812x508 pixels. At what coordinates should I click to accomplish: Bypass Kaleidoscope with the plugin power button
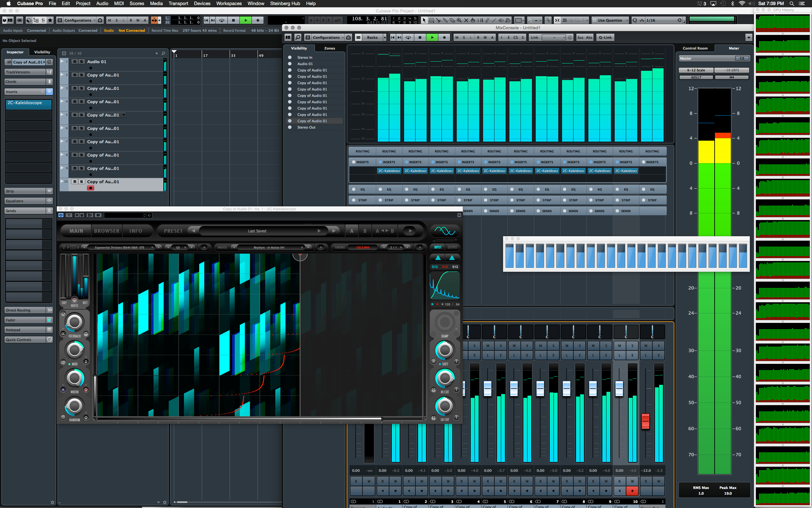pos(61,215)
